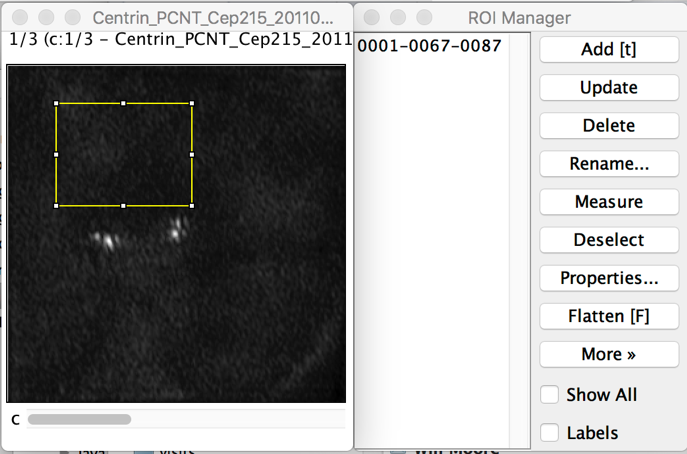Screen dimensions: 687x454
Task: Click the Add [t] button
Action: [x=609, y=49]
